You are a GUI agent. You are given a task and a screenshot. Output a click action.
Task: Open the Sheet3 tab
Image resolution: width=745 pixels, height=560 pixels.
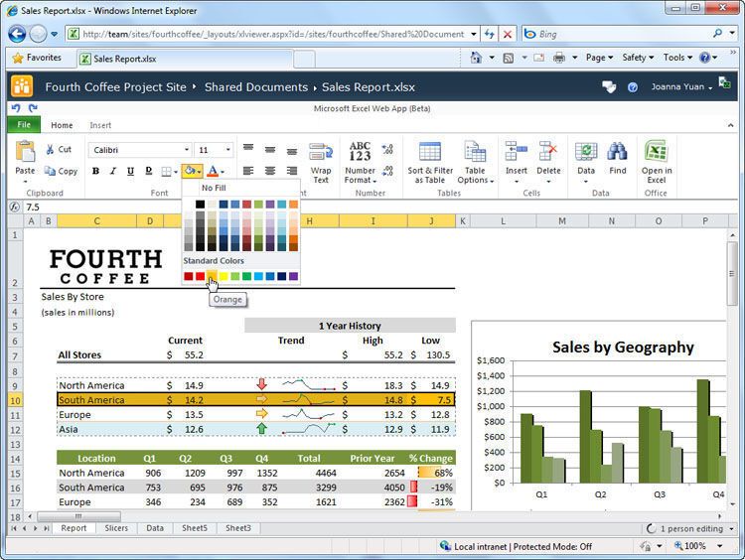(238, 528)
